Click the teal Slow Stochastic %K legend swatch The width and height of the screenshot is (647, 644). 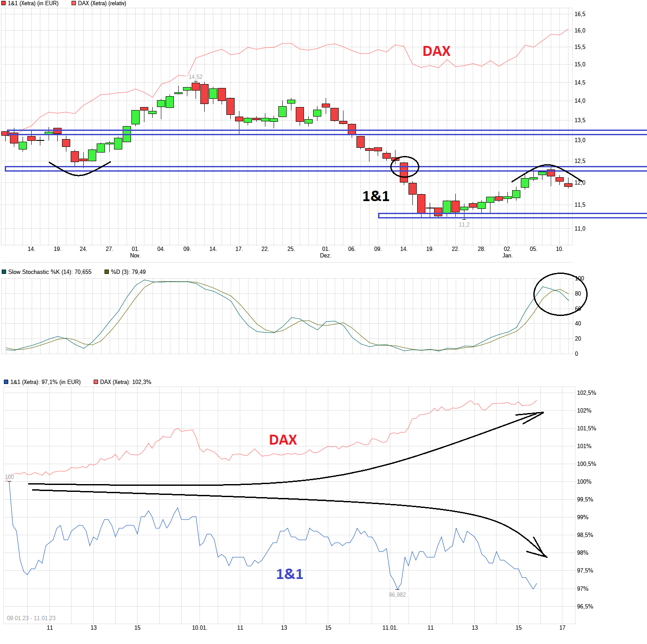(x=4, y=272)
